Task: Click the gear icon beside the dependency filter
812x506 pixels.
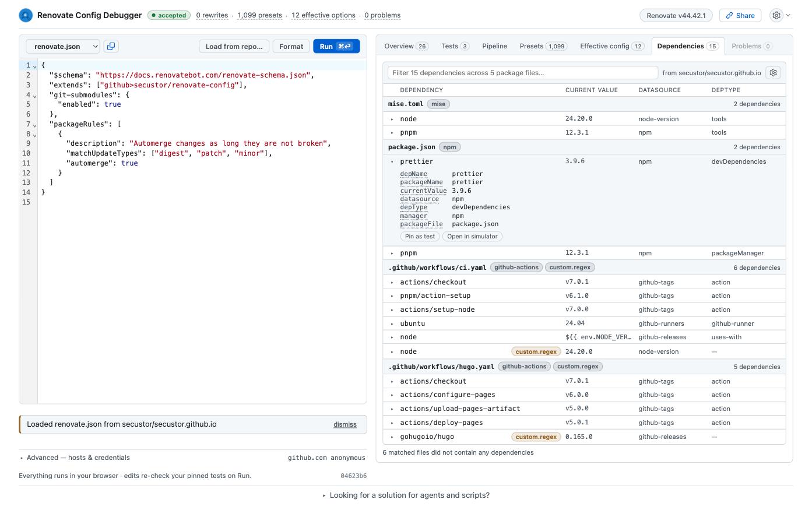Action: (773, 73)
